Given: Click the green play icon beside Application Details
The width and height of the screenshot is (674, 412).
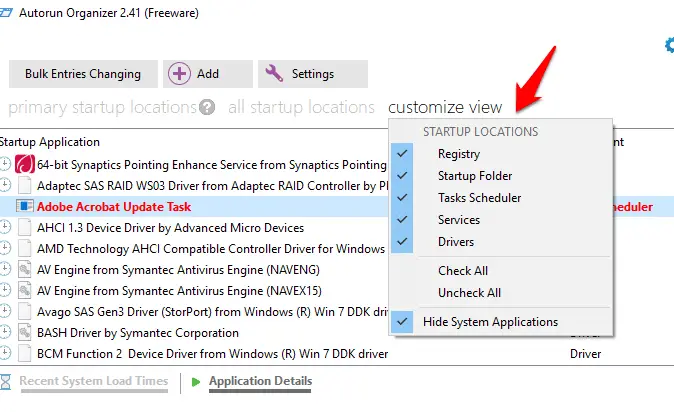Looking at the screenshot, I should tap(196, 382).
